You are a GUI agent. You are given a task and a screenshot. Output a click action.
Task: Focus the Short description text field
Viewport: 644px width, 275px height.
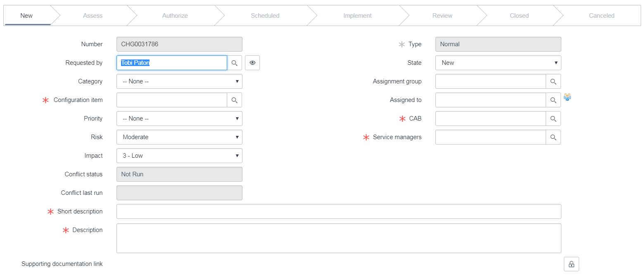(x=338, y=211)
